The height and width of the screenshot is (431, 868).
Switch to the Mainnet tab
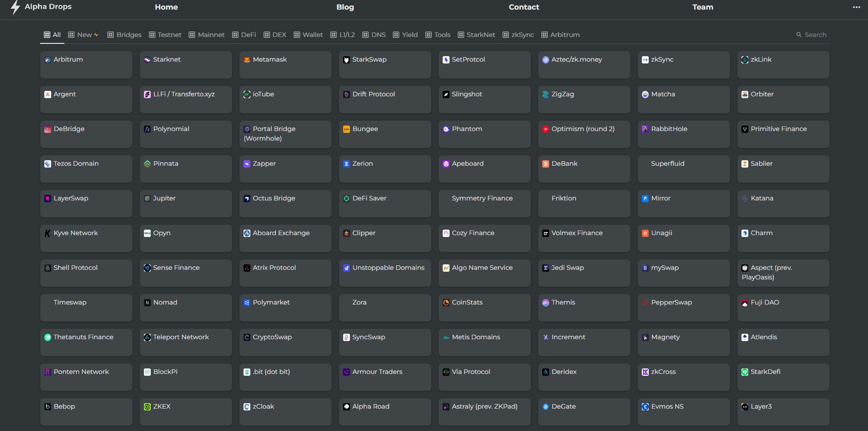206,35
